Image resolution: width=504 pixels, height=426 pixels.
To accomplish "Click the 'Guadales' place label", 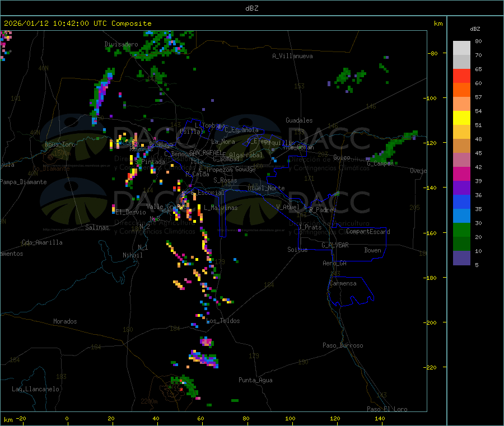I will pyautogui.click(x=299, y=120).
